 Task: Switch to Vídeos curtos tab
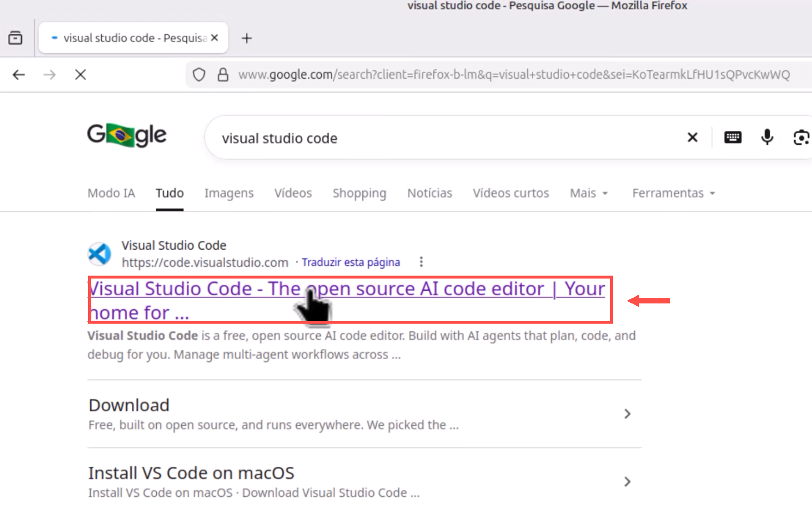coord(510,193)
